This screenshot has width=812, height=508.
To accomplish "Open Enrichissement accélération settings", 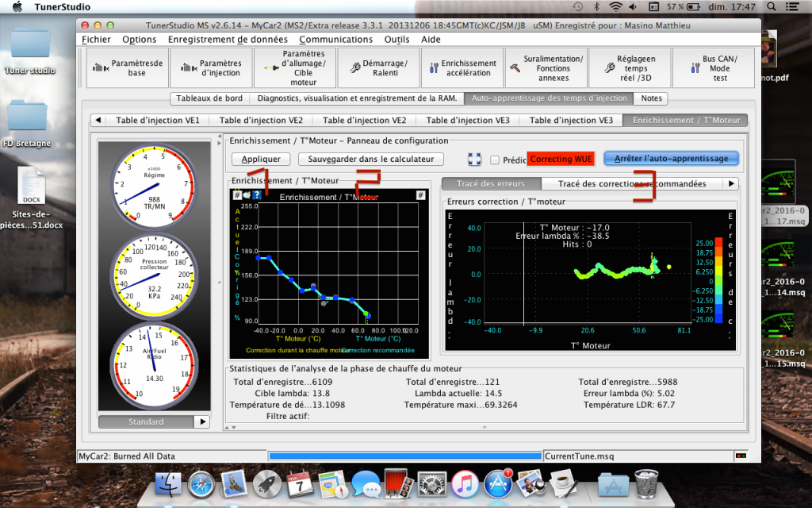I will tap(462, 68).
